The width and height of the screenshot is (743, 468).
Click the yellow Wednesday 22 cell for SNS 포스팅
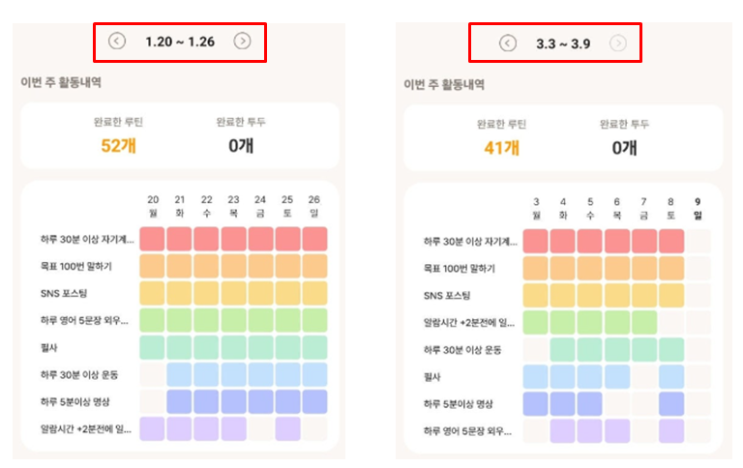point(206,293)
